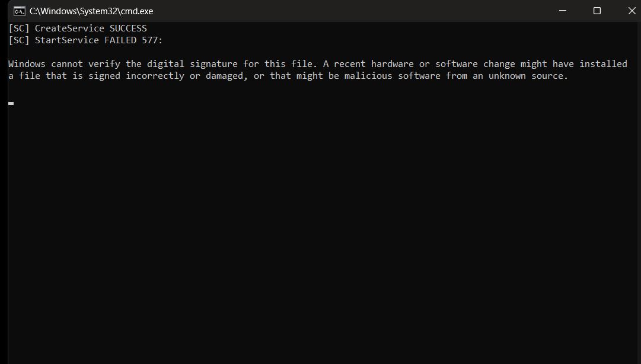Screen dimensions: 641x364
Task: Select the blinking cursor at the prompt
Action: (x=10, y=103)
